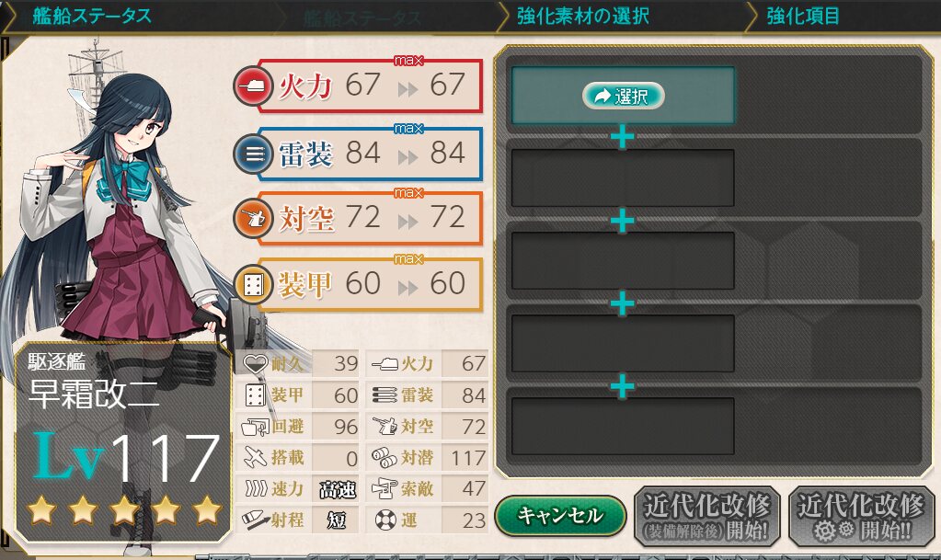Click the fifth empty material slot
This screenshot has width=941, height=560.
(x=623, y=426)
